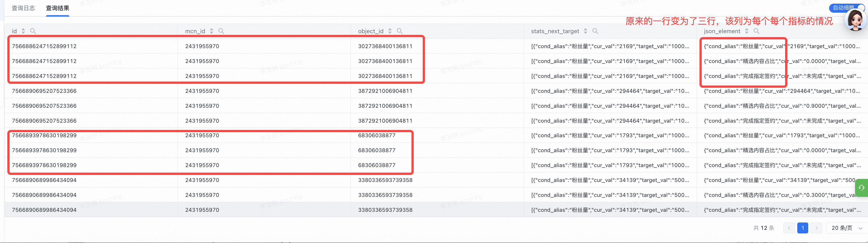Switch to the 查询日志 tab
This screenshot has height=243, width=868.
click(x=23, y=8)
